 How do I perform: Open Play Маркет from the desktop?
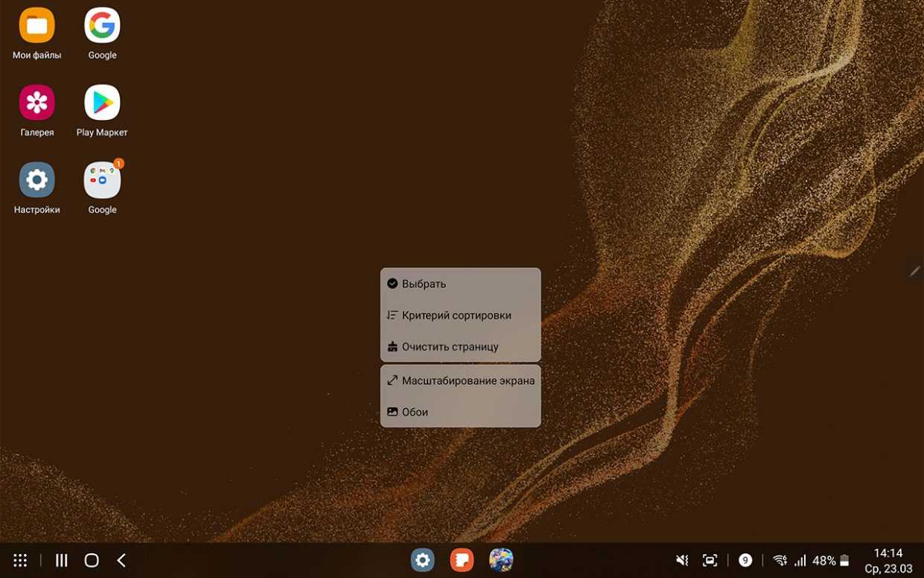click(x=102, y=103)
